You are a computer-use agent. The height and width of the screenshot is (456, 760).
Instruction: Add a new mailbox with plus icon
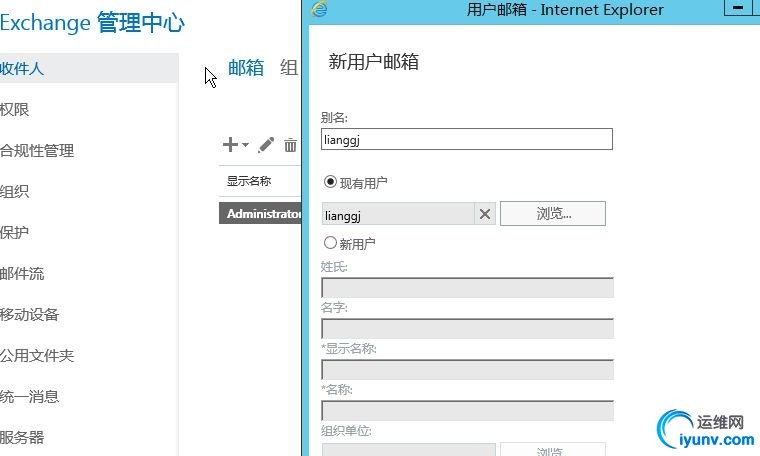(x=230, y=144)
